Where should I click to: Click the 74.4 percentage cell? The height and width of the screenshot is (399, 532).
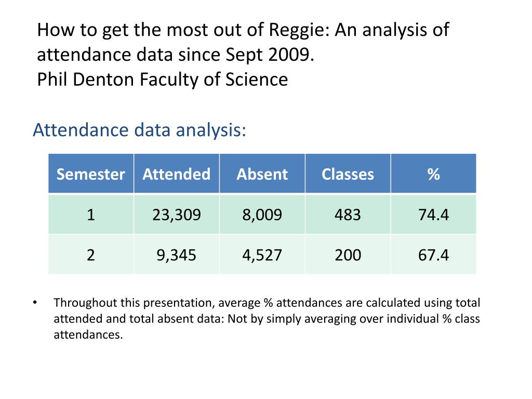[x=434, y=214]
